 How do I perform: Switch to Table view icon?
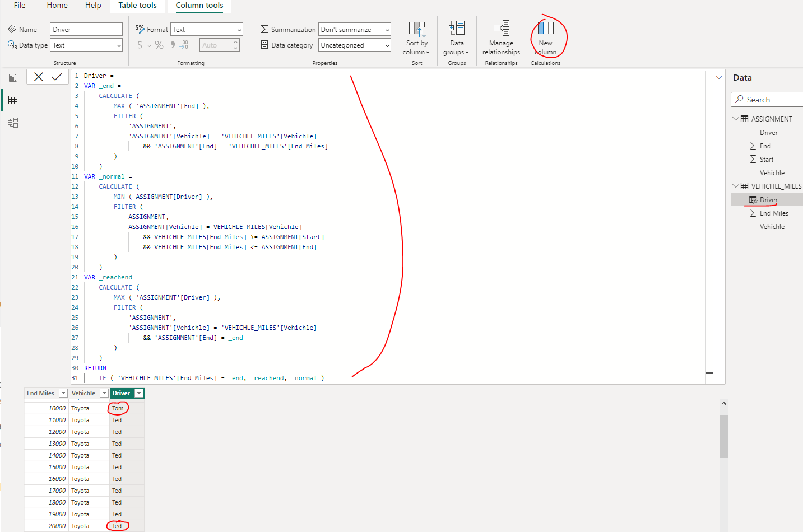point(13,100)
